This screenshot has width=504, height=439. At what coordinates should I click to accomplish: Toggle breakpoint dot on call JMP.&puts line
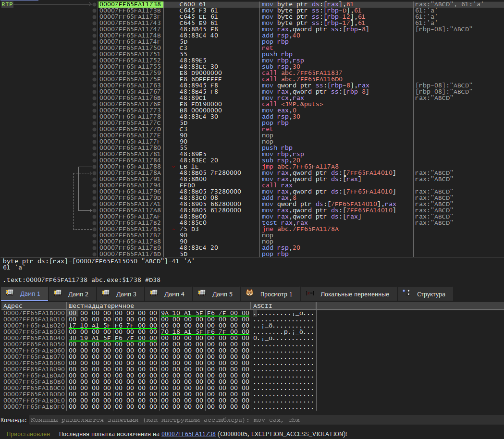pyautogui.click(x=94, y=104)
